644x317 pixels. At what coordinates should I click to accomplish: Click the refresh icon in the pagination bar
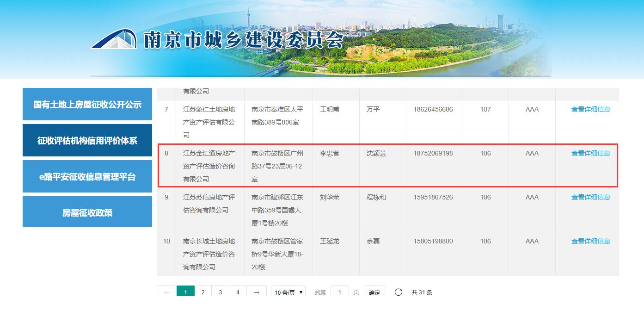[398, 292]
